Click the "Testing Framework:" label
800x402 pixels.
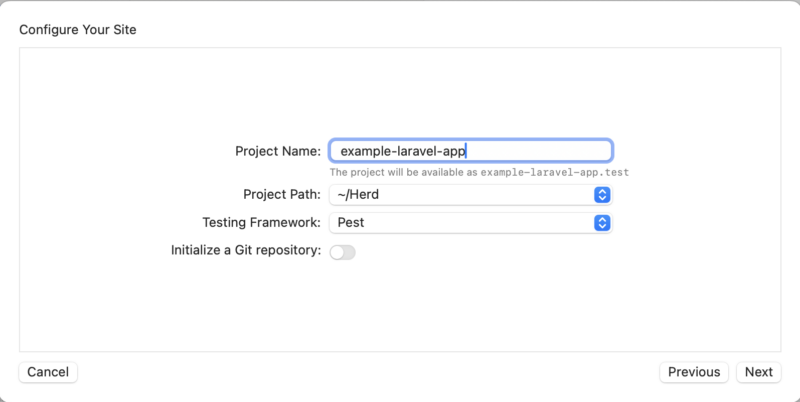(x=261, y=223)
